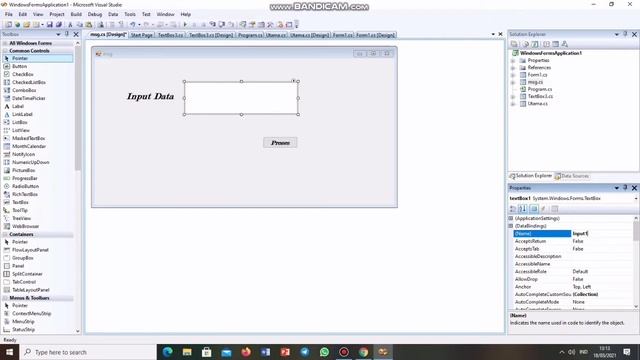Screen dimensions: 640x360
Task: Click the Refresh icon in Solution Explorer toolbar
Action: 535,44
